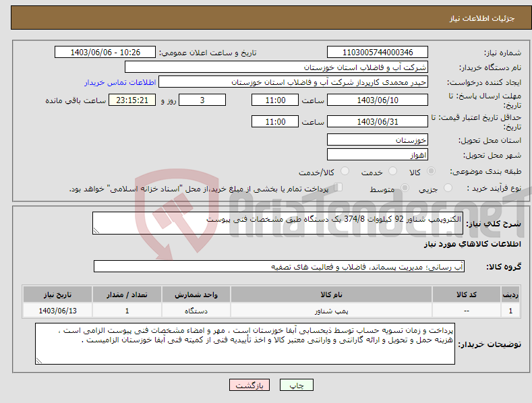
Task: Click the تاریخ نیاز column header
Action: click(x=58, y=294)
